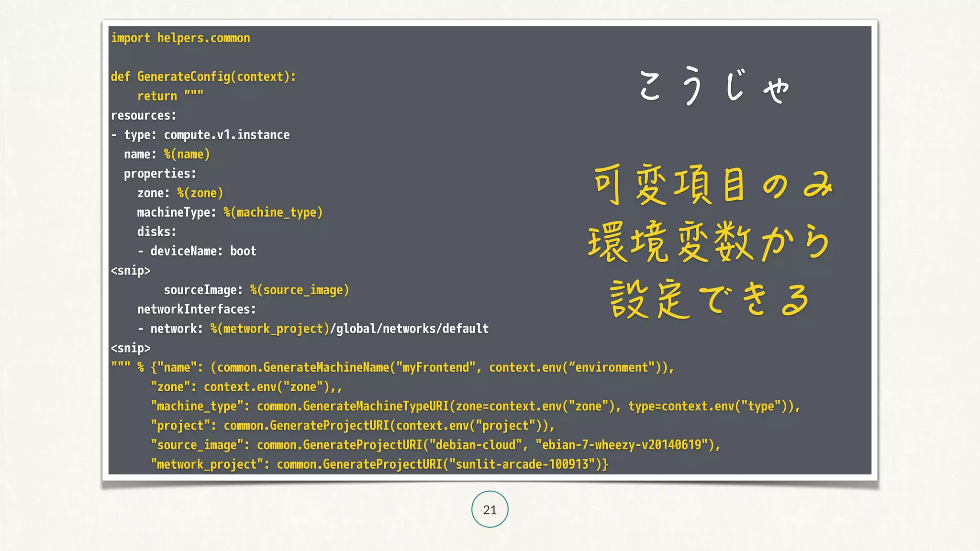
Task: Click the '%(metwork_project)' placeholder
Action: (270, 329)
